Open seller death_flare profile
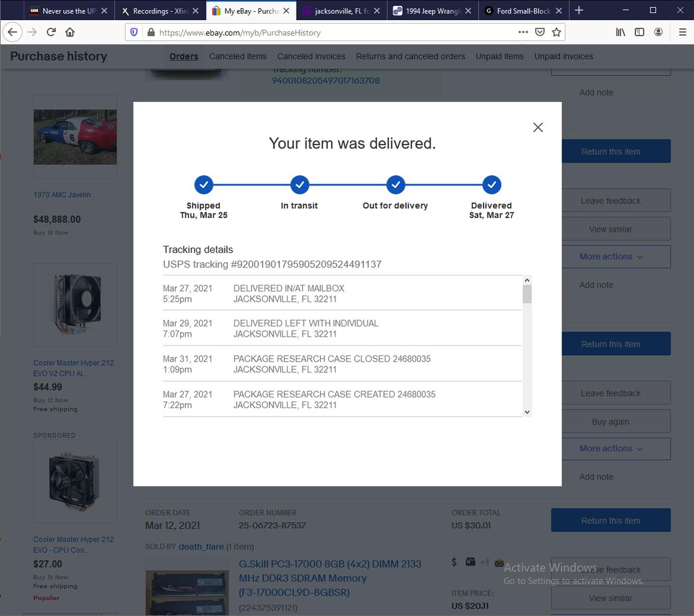This screenshot has height=616, width=694. (201, 547)
